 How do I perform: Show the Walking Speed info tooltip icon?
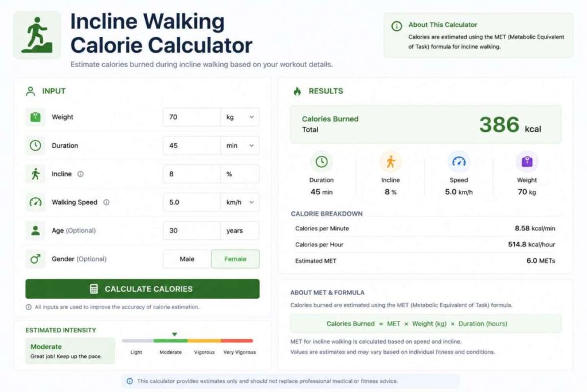(106, 202)
